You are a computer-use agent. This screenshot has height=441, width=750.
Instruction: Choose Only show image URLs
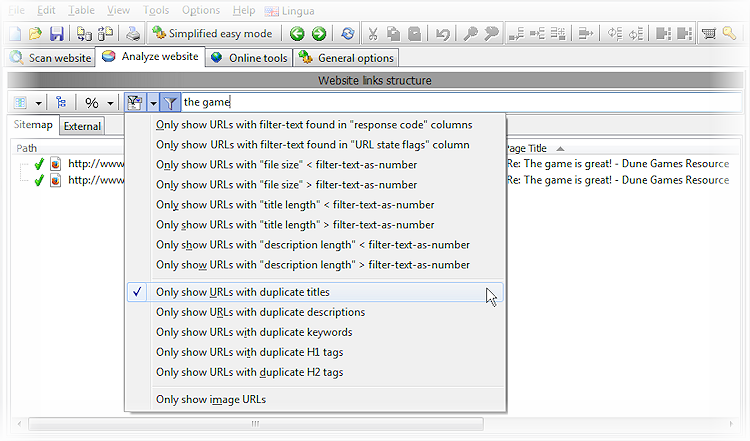(x=314, y=400)
